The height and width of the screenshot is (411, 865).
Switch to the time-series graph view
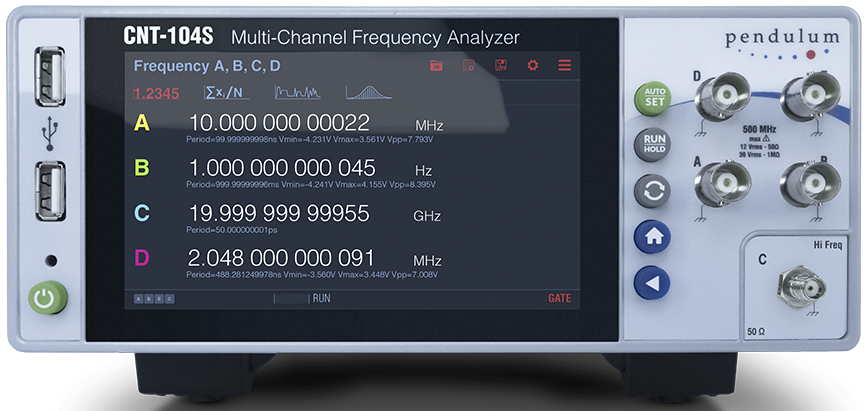[x=296, y=93]
